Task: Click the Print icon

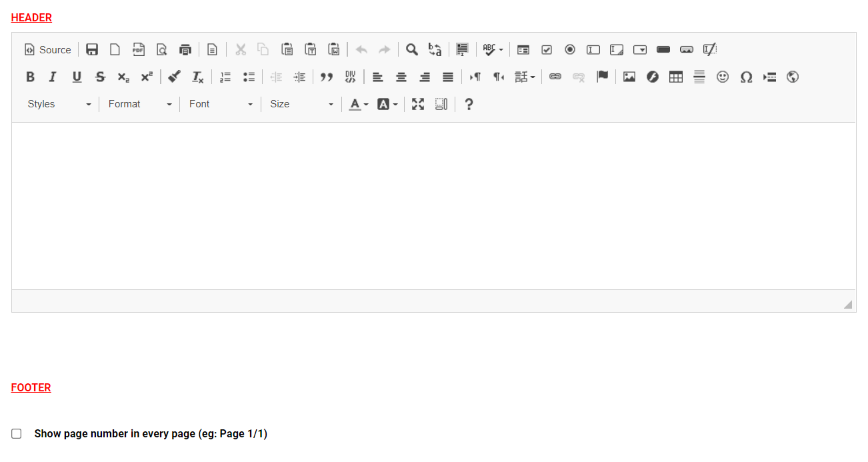Action: point(185,50)
